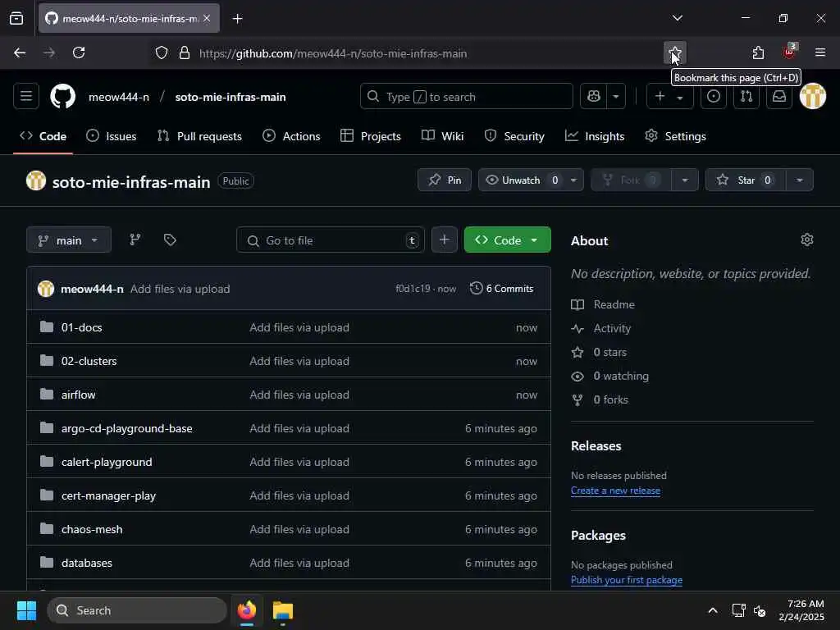Open the hamburger navigation menu on GitHub
Viewport: 840px width, 630px height.
coord(26,97)
